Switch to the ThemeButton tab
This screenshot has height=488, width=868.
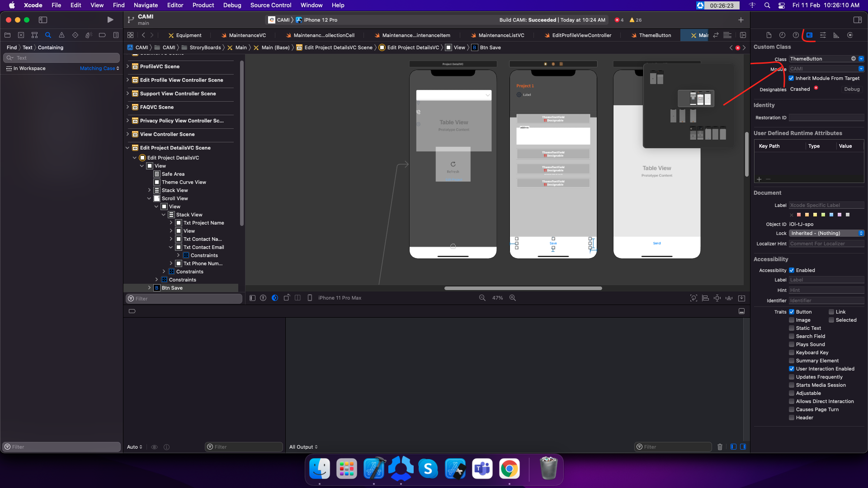coord(651,35)
